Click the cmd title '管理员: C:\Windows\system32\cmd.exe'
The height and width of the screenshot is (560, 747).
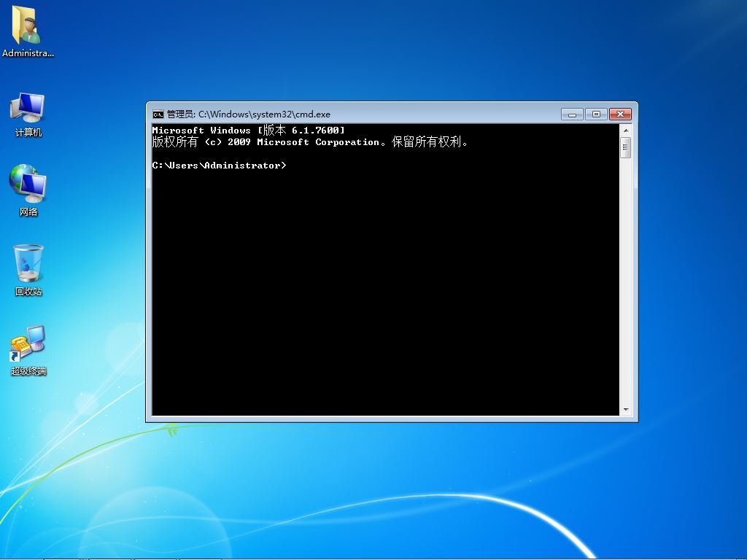coord(248,114)
